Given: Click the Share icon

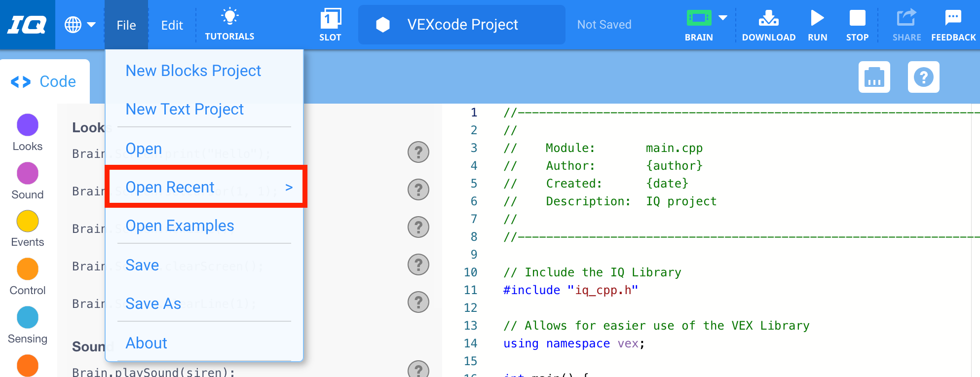Looking at the screenshot, I should [906, 18].
